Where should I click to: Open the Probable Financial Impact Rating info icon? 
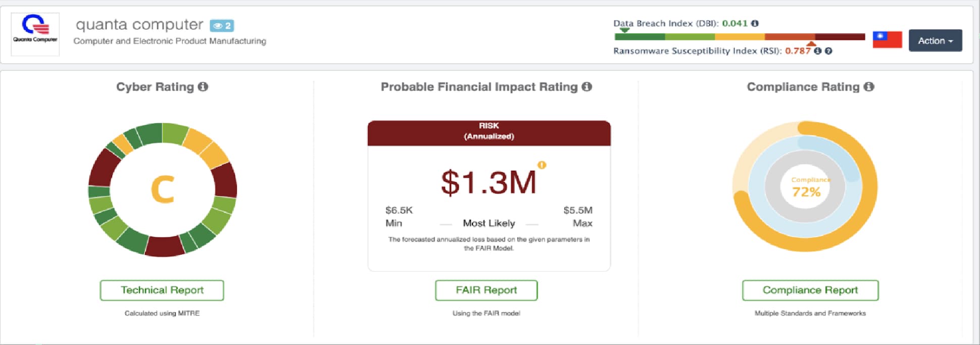click(586, 86)
